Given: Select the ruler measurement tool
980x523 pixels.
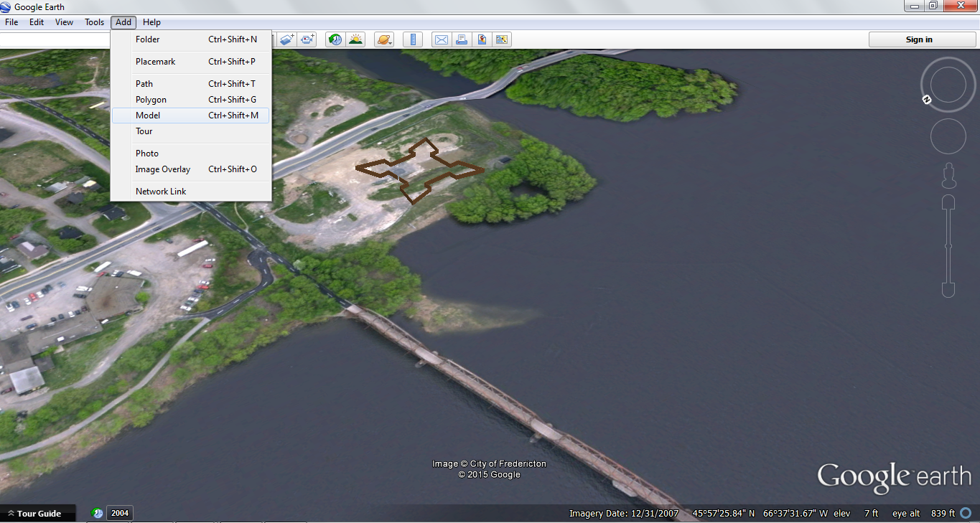Looking at the screenshot, I should [x=413, y=39].
